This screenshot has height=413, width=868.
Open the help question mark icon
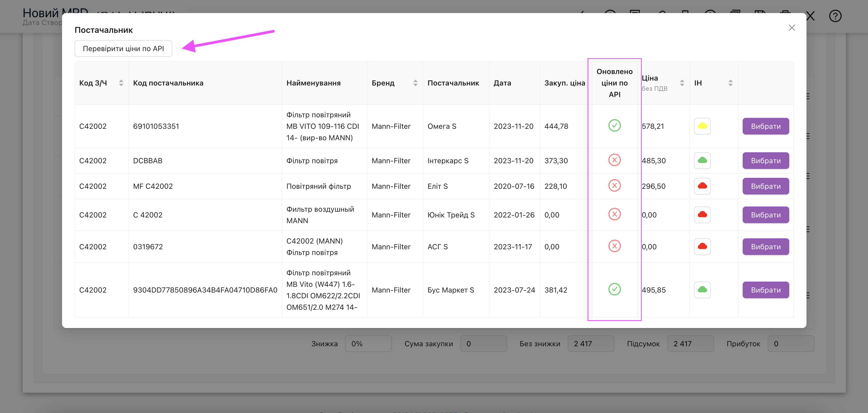(835, 16)
